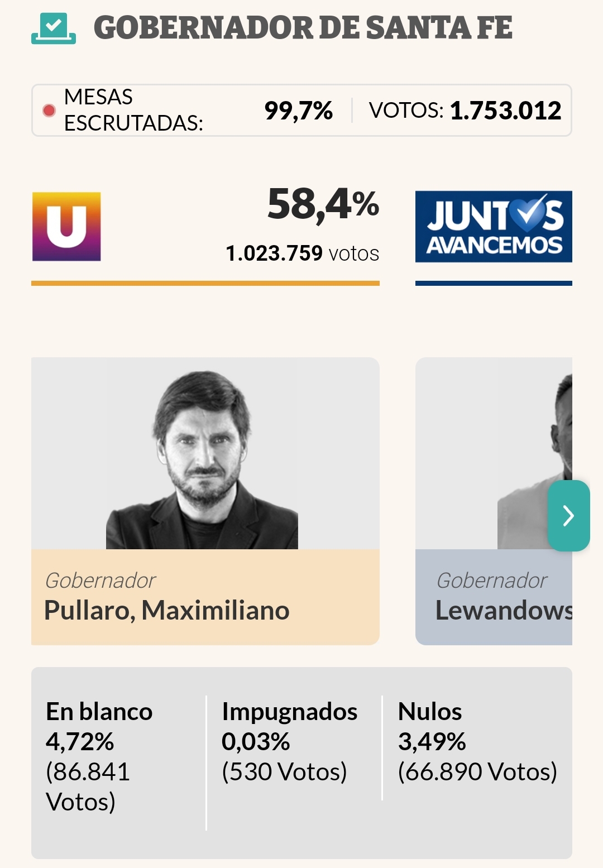Viewport: 603px width, 868px height.
Task: Click the red live indicator dot
Action: [49, 111]
